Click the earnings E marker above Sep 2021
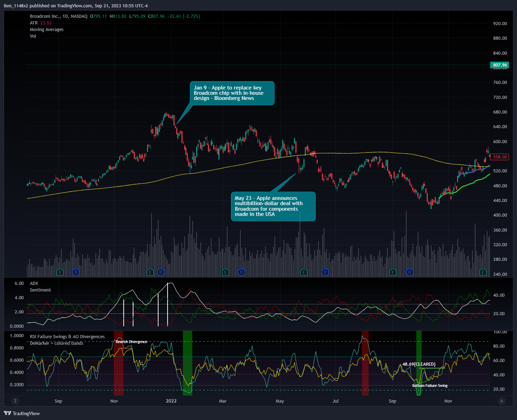Screen dimensions: 517x420 click(60, 272)
